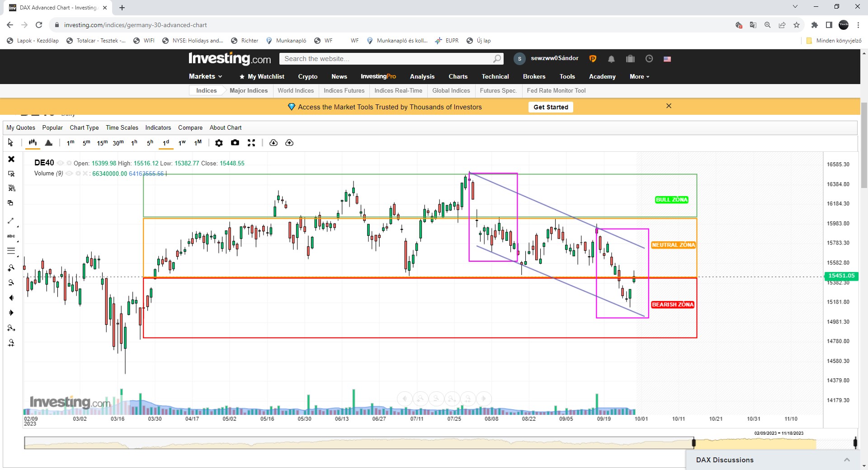Screen dimensions: 868x470
Task: Click the zoom in magnifier tool
Action: pyautogui.click(x=11, y=268)
